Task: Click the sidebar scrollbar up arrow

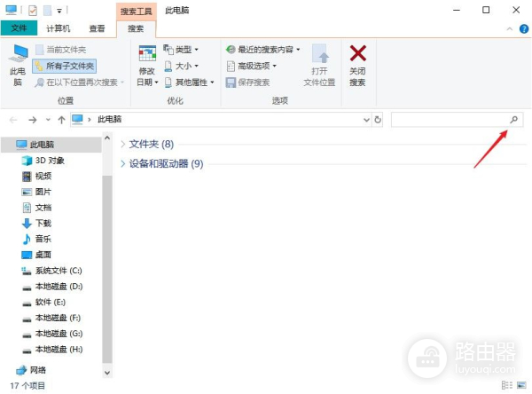Action: pos(107,138)
